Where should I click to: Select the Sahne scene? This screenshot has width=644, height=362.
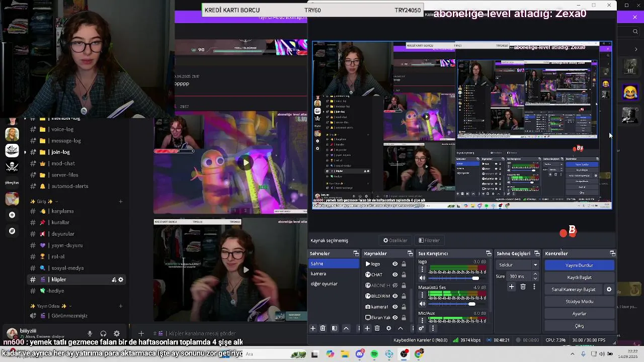(334, 264)
